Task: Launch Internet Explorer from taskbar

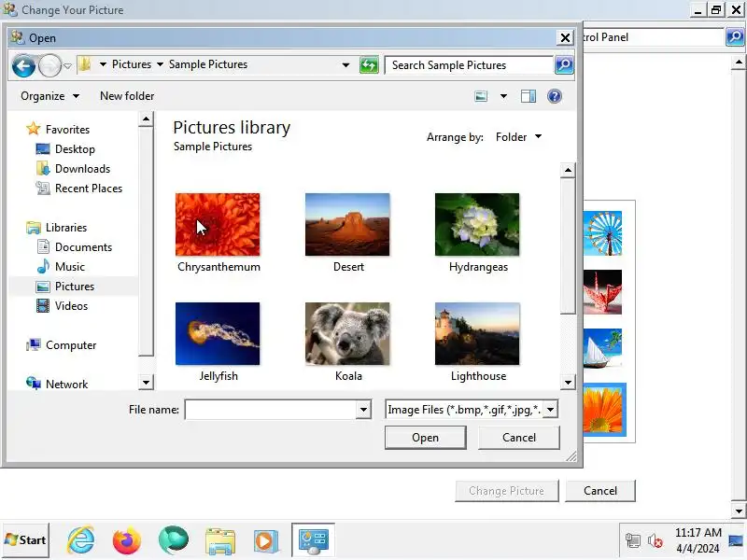Action: 81,540
